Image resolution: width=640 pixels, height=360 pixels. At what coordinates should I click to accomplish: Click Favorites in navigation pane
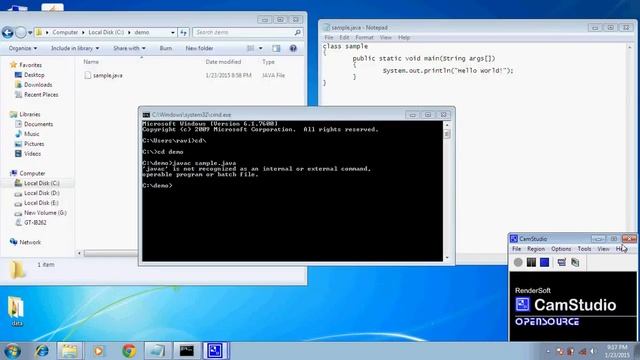coord(31,65)
